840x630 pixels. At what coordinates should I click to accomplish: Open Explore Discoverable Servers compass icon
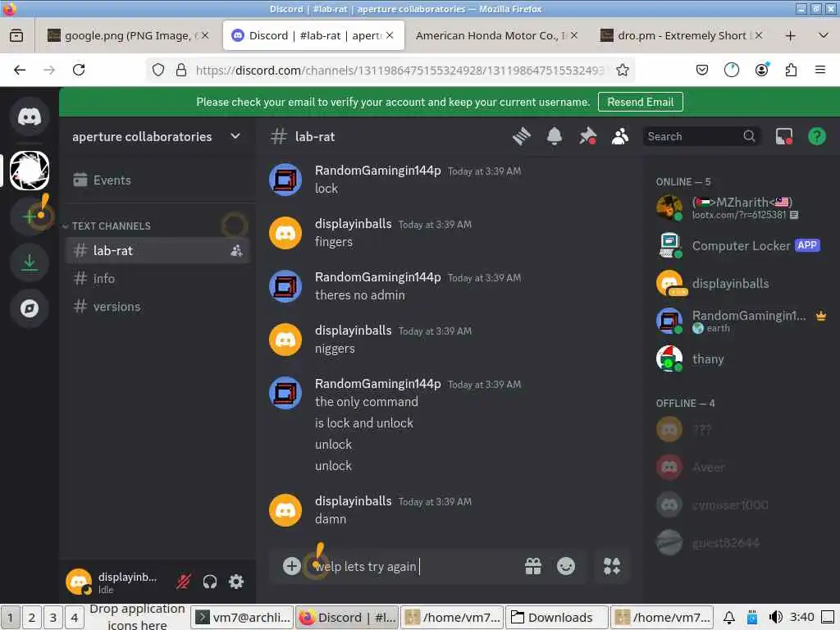tap(30, 308)
